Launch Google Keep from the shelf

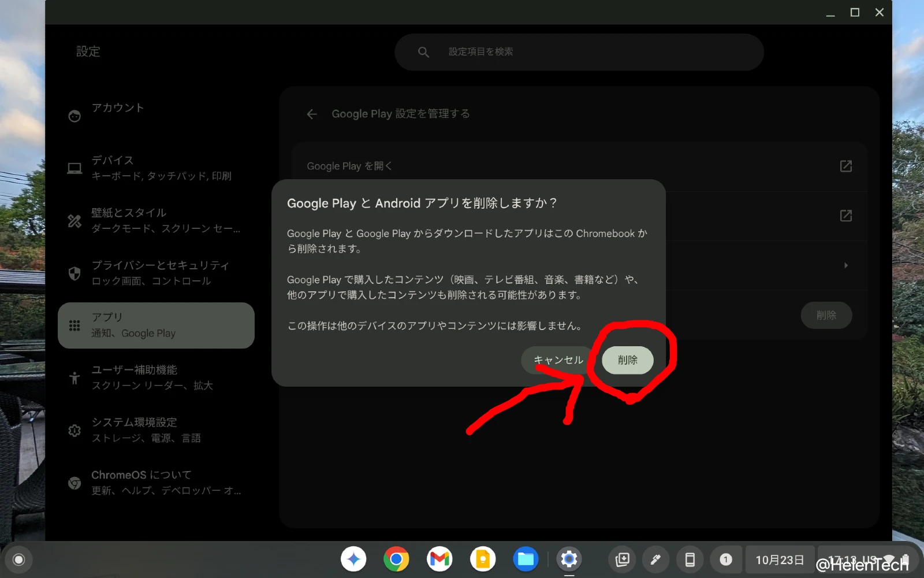click(483, 559)
